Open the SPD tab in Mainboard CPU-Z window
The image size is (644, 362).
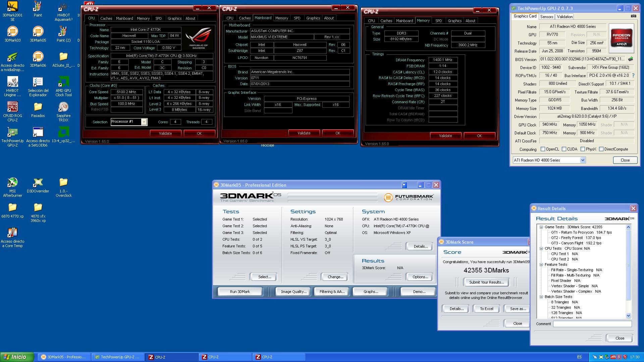pos(297,18)
